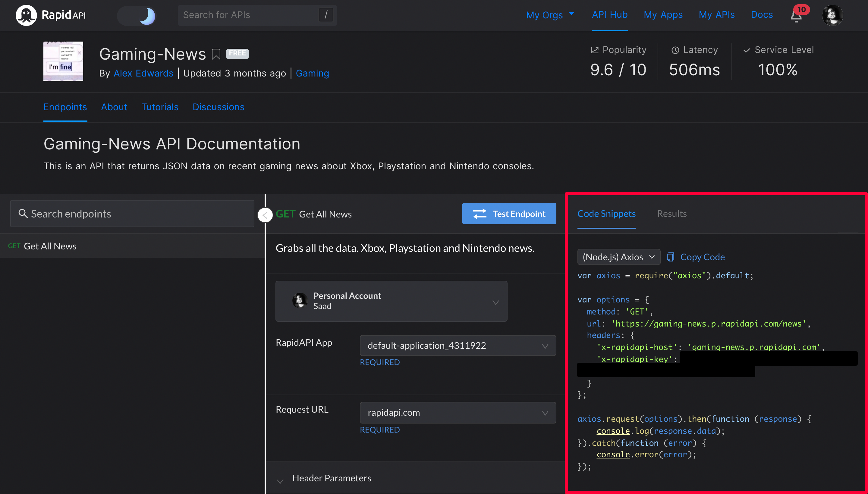The image size is (868, 494).
Task: Toggle the dark mode switch
Action: coord(137,16)
